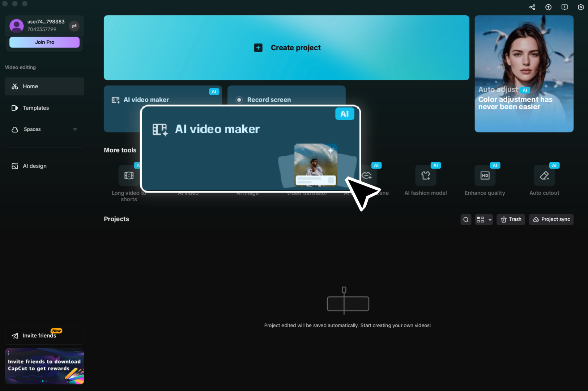This screenshot has height=391, width=588.
Task: Open project search in Projects section
Action: 465,219
